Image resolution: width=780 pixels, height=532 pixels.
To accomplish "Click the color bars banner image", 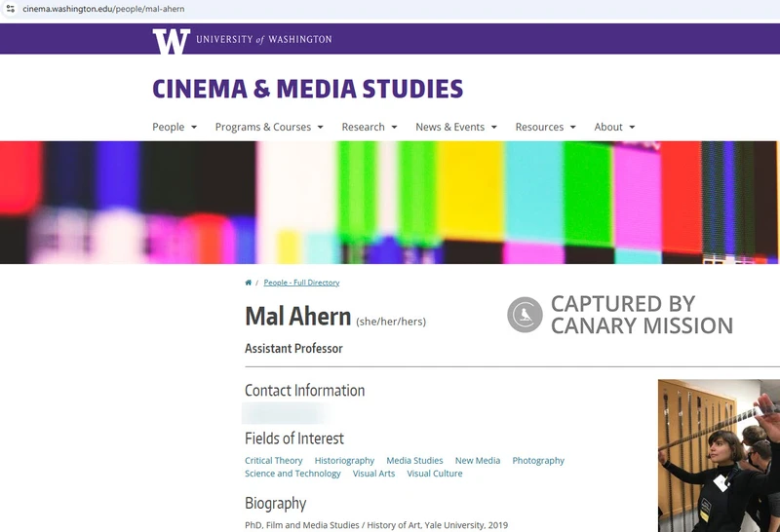I will tap(390, 203).
